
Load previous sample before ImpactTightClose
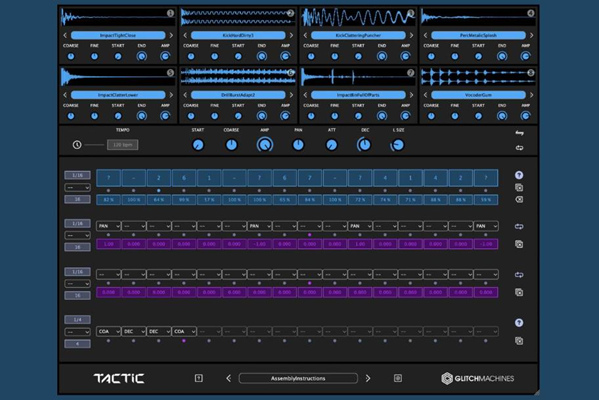click(65, 35)
